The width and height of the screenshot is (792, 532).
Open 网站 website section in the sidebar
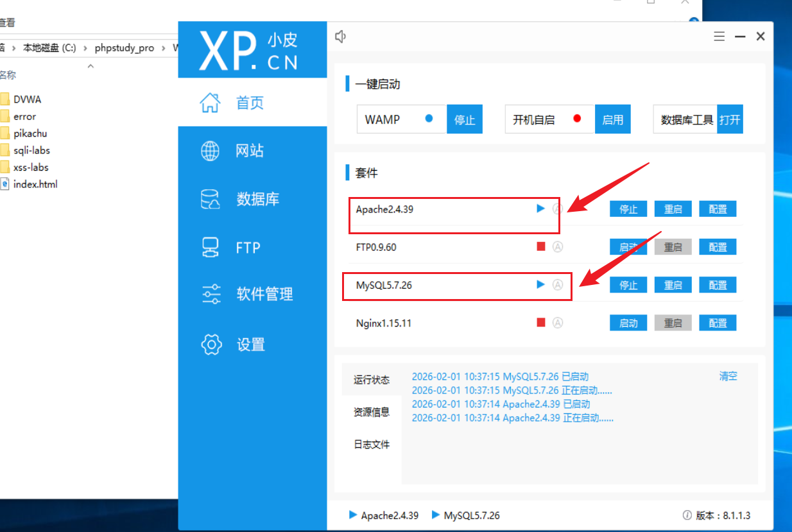(x=252, y=151)
